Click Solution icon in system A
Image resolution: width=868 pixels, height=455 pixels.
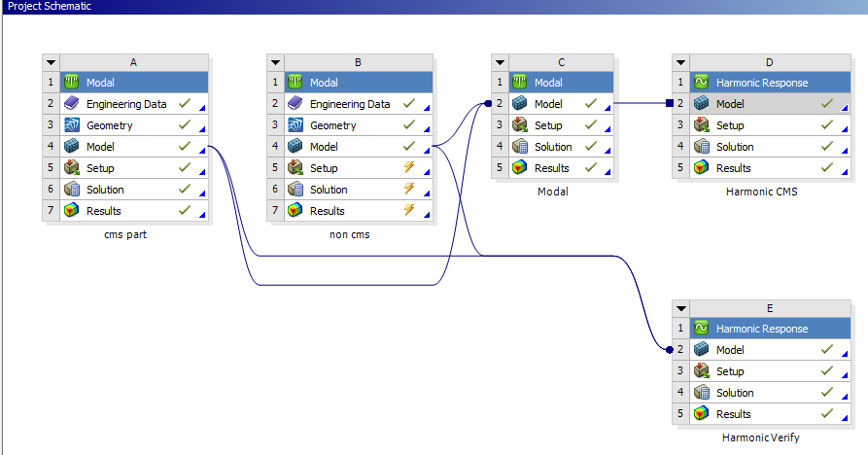click(71, 189)
